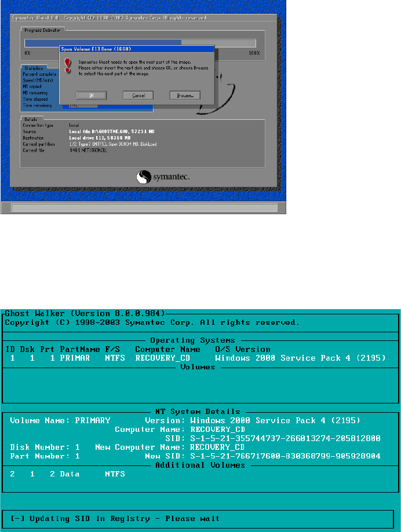Select Data volume row in Additional Volumes
Viewport: 401px width, 532px height.
pos(68,474)
